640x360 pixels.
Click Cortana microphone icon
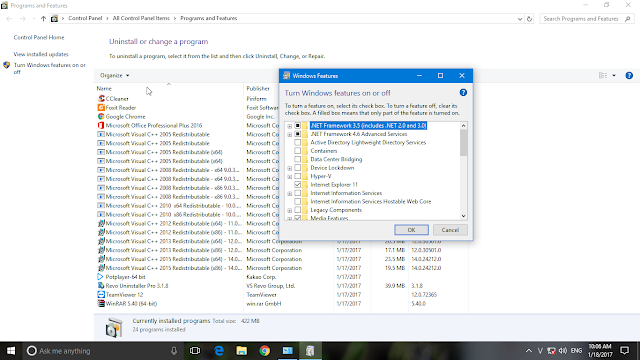pyautogui.click(x=174, y=351)
